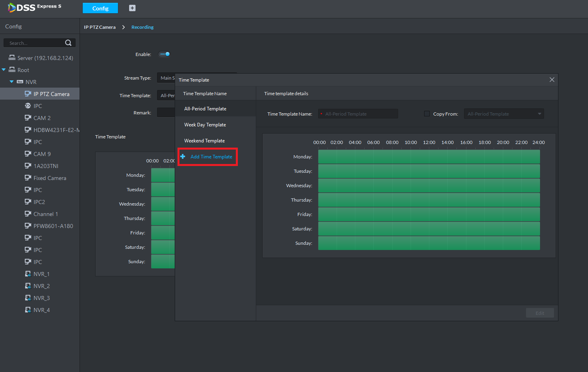This screenshot has width=588, height=372.
Task: Click the PFW8601-A180 camera icon
Action: click(x=28, y=226)
